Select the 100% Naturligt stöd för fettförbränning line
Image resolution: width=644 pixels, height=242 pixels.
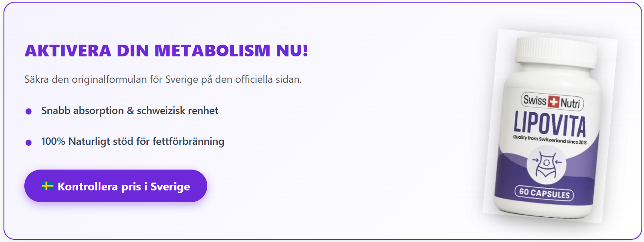(133, 141)
